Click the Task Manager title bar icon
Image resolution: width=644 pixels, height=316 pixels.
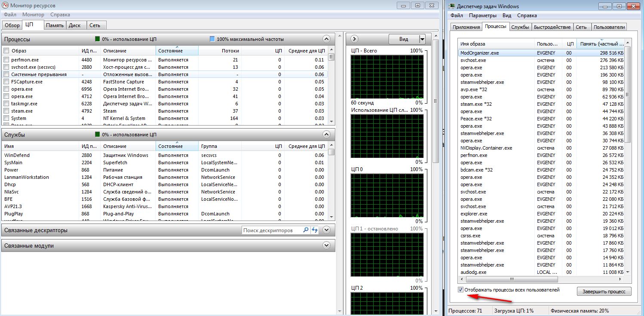[452, 6]
